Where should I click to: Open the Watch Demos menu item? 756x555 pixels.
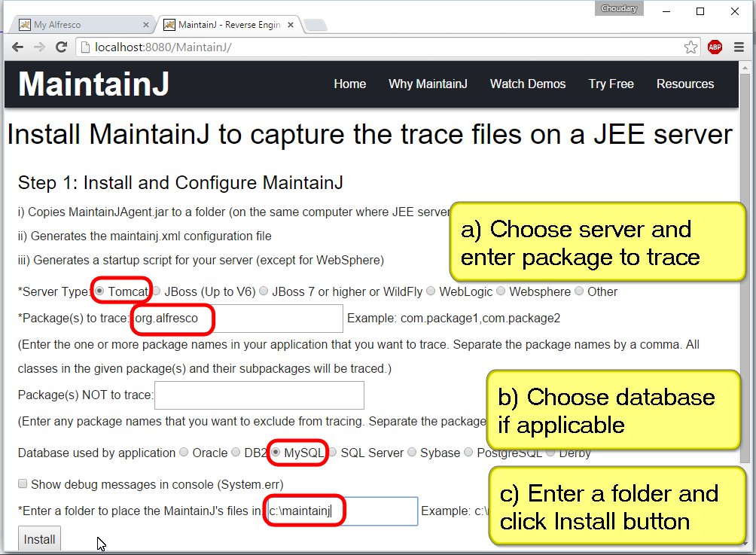[x=527, y=84]
